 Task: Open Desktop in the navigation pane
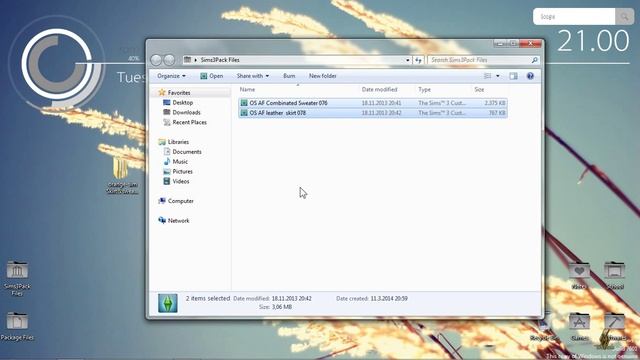tap(182, 102)
